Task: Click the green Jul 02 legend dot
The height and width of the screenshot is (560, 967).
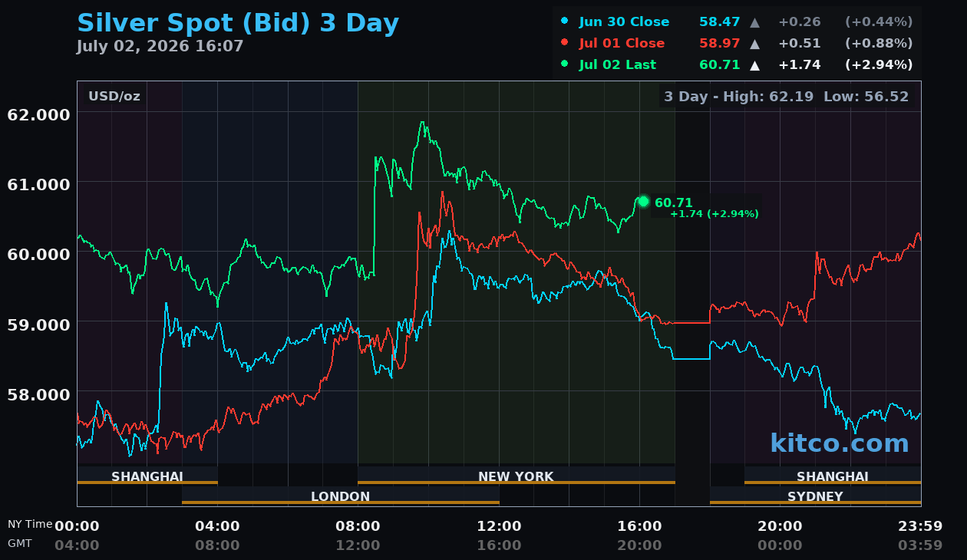Action: pyautogui.click(x=565, y=64)
